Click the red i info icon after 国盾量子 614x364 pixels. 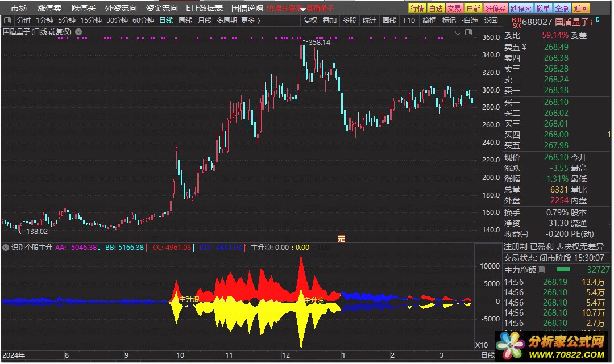592,23
